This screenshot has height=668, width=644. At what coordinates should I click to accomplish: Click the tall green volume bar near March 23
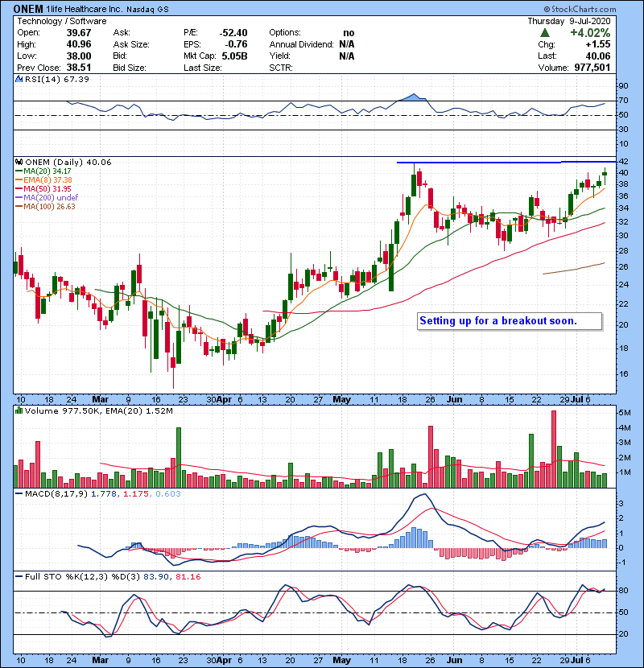pos(179,458)
